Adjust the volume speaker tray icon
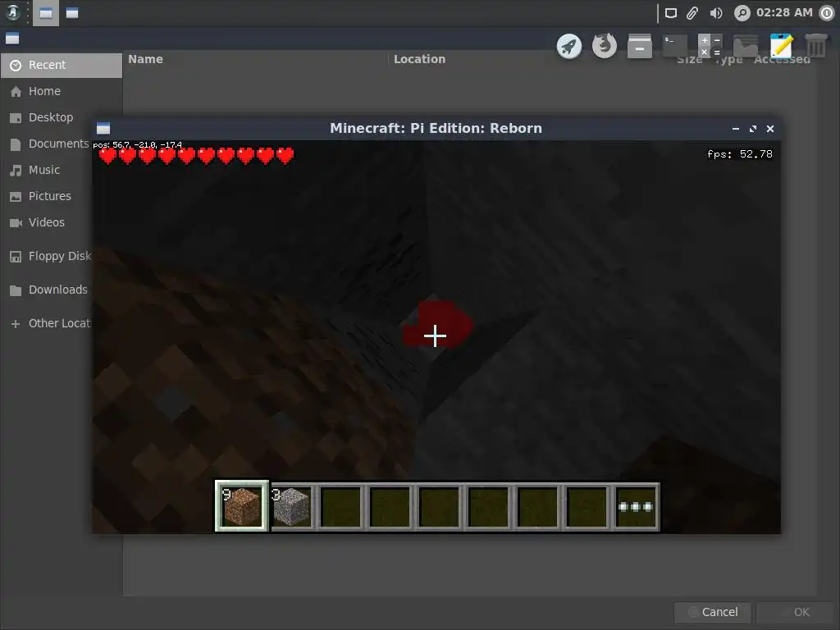840x630 pixels. 716,13
